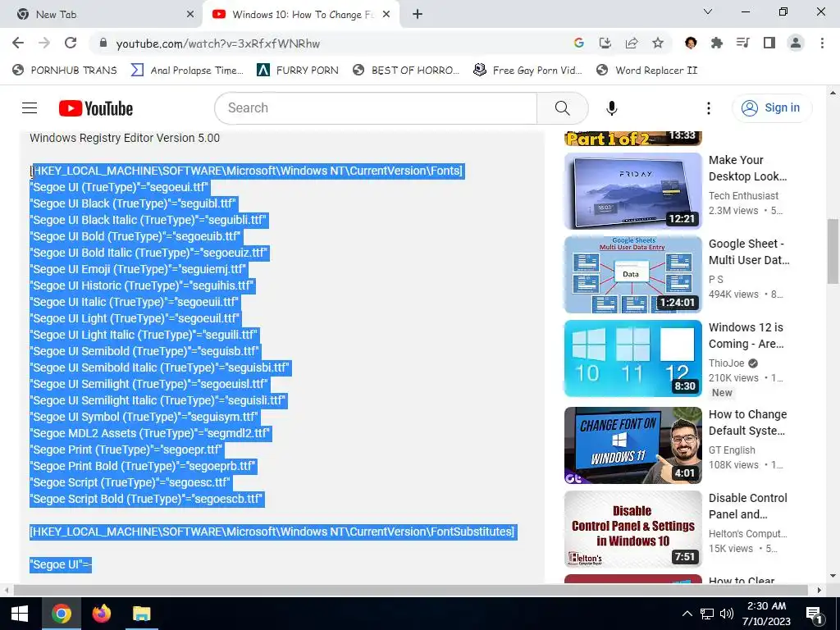Click Google Sheet - Multi User title
Viewport: 840px width, 630px height.
click(x=749, y=252)
